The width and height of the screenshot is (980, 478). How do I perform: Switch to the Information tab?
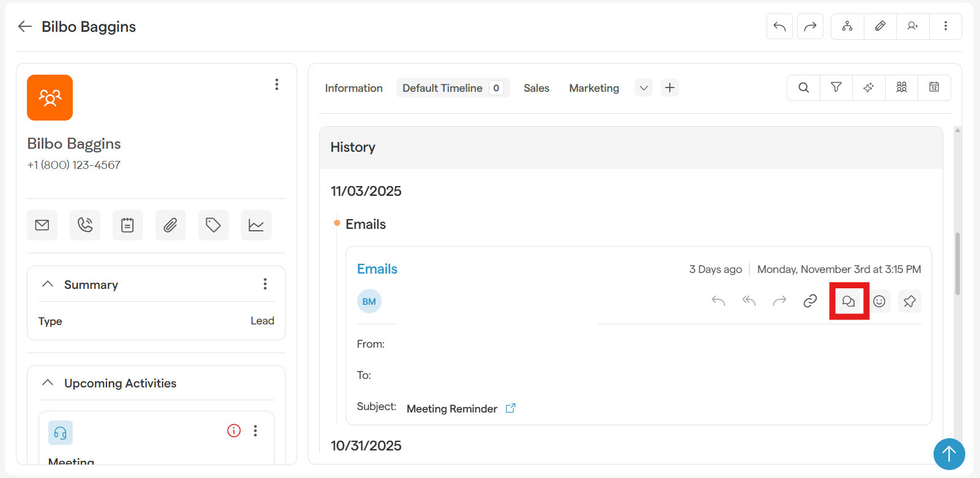[354, 88]
